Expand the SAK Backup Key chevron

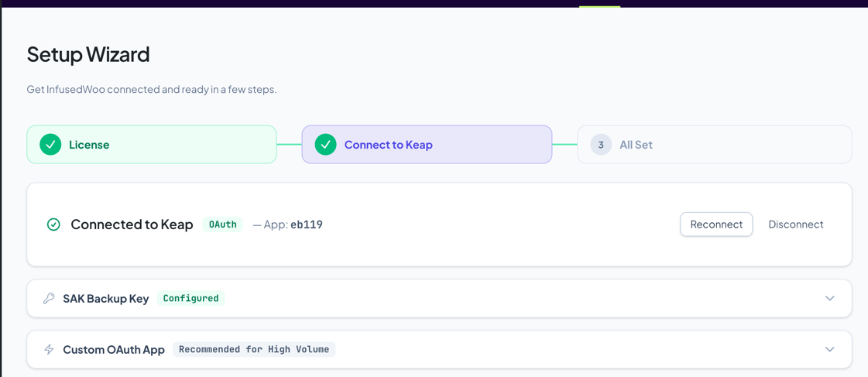tap(829, 298)
